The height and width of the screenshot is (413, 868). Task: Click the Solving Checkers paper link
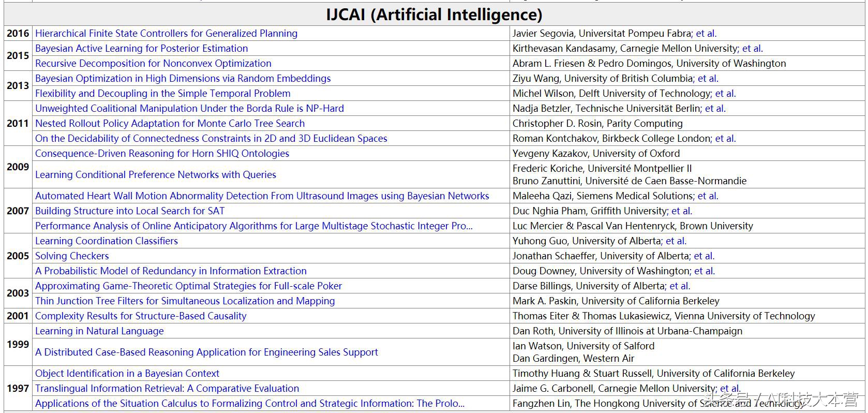(72, 256)
